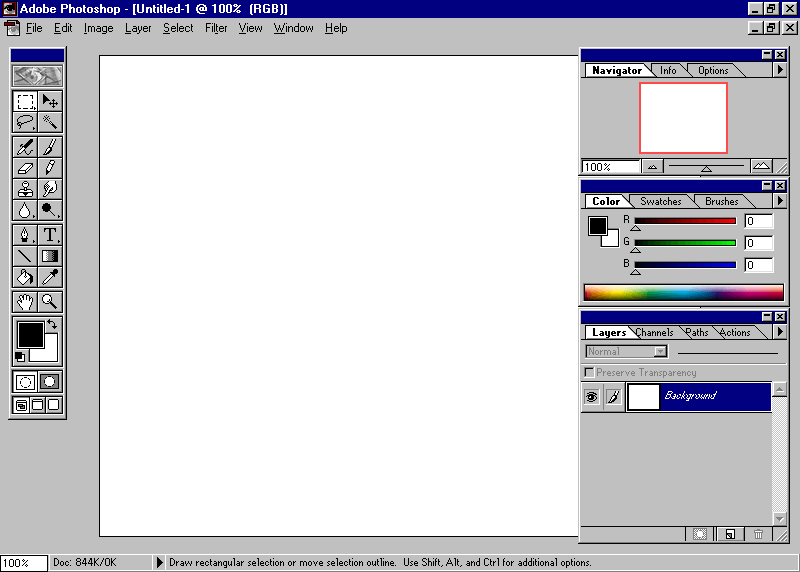Click the Navigator zoom in button
This screenshot has width=800, height=572.
tap(761, 166)
